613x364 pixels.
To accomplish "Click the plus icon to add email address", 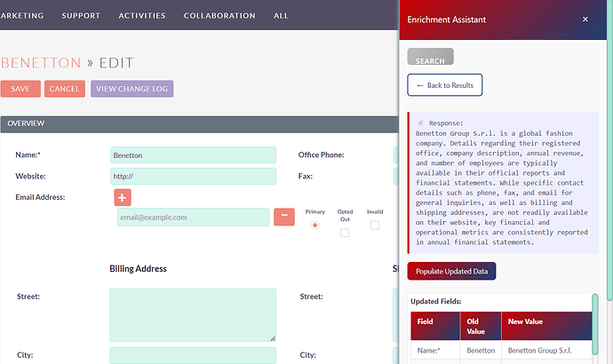I will tap(123, 198).
